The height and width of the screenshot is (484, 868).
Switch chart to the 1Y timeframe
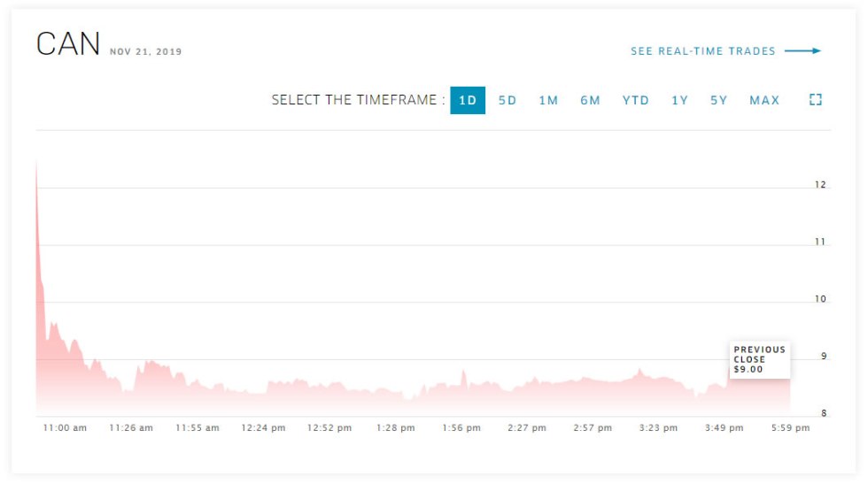pyautogui.click(x=679, y=101)
